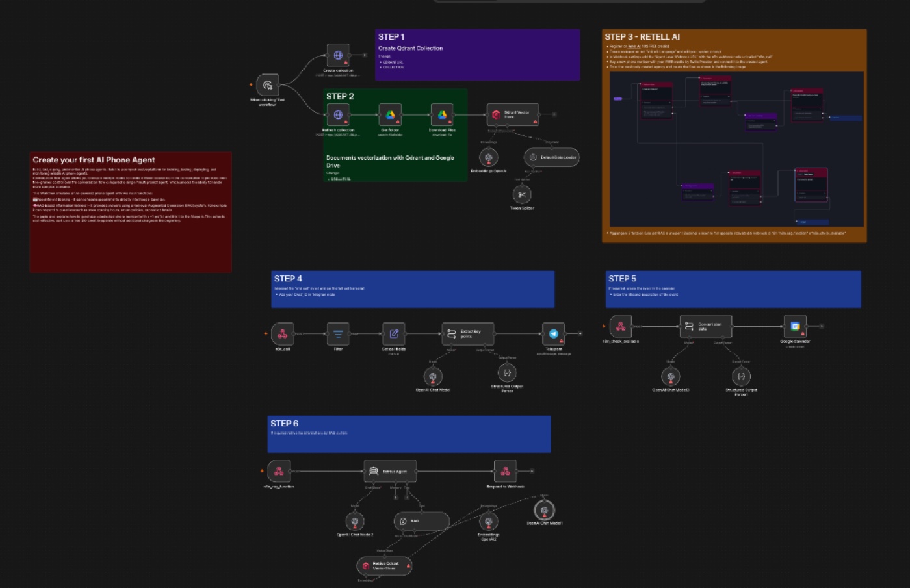Open the Default Data Loader node
This screenshot has width=910, height=588.
(x=551, y=157)
